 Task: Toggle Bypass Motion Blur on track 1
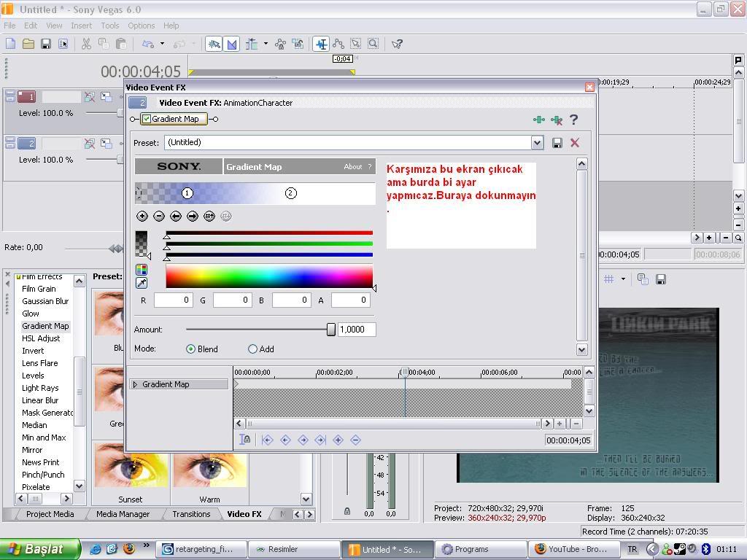point(89,97)
